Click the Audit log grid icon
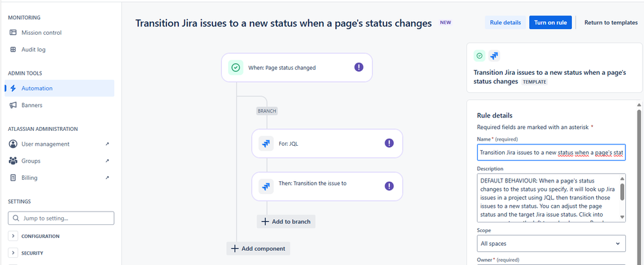Image resolution: width=644 pixels, height=265 pixels. pyautogui.click(x=14, y=49)
